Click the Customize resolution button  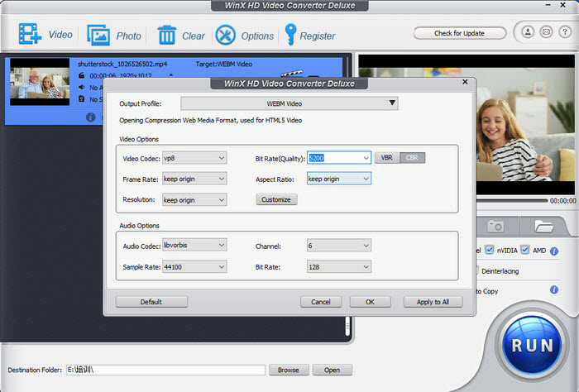point(276,199)
